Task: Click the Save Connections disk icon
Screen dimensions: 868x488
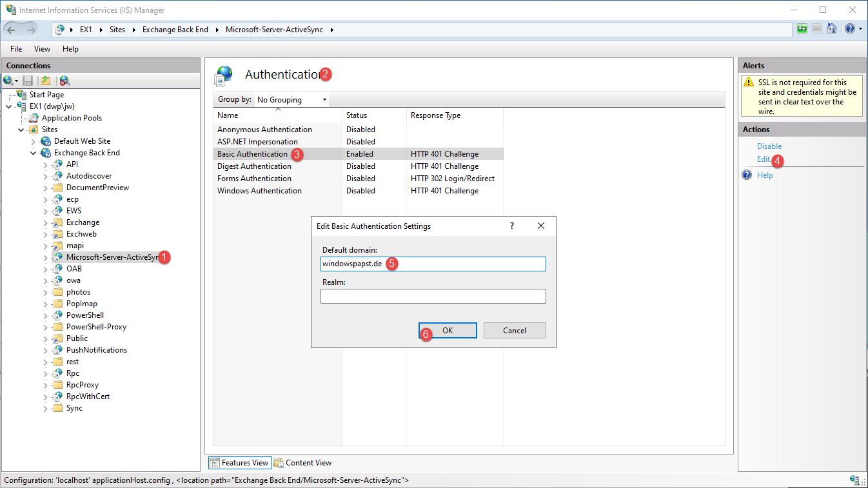Action: pyautogui.click(x=28, y=80)
